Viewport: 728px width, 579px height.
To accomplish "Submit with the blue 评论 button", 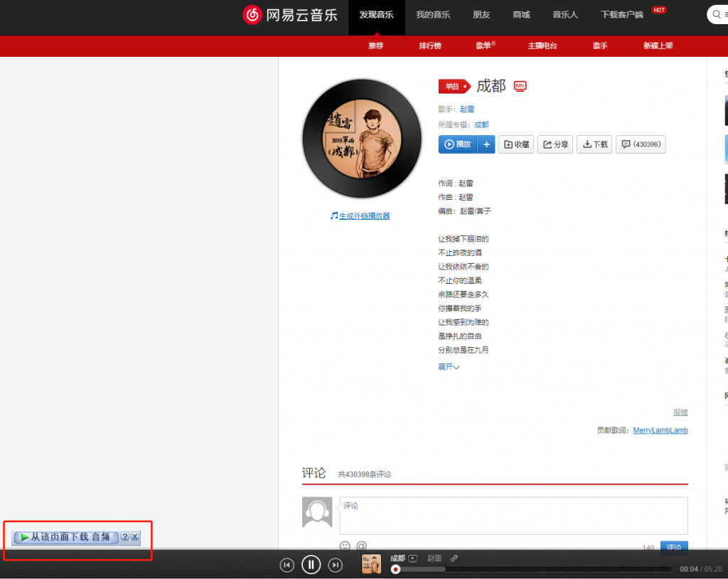I will point(674,546).
